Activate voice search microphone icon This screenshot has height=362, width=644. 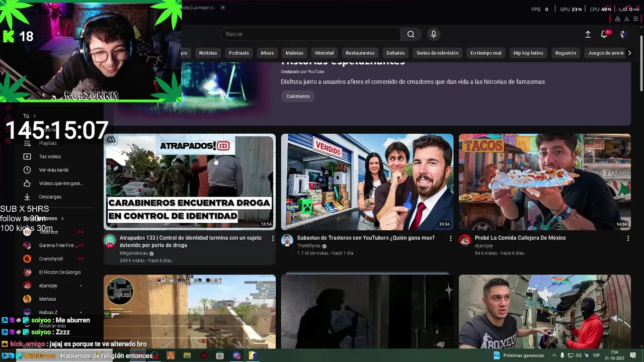click(x=434, y=34)
